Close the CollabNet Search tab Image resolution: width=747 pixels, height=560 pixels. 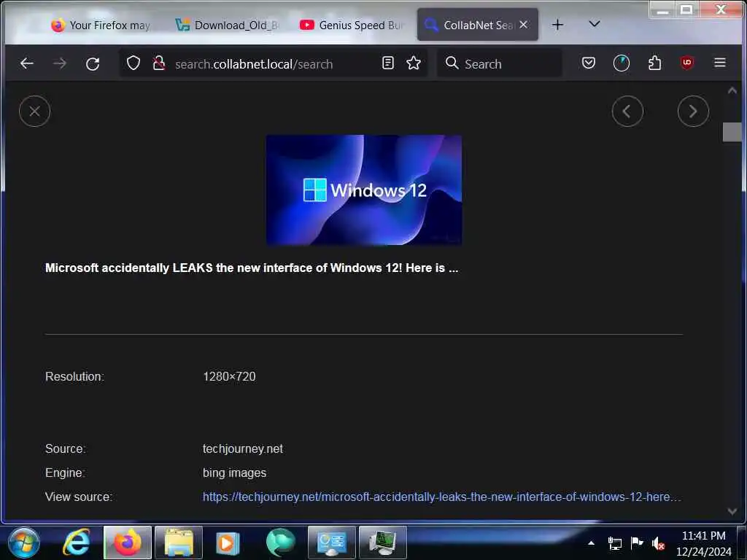point(523,25)
